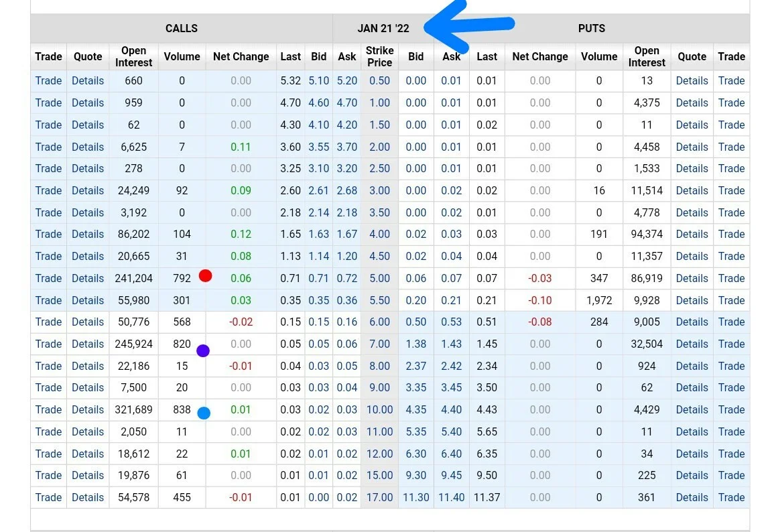Viewport: 776px width, 532px height.
Task: Select calls open interest value 321,689
Action: pyautogui.click(x=133, y=410)
